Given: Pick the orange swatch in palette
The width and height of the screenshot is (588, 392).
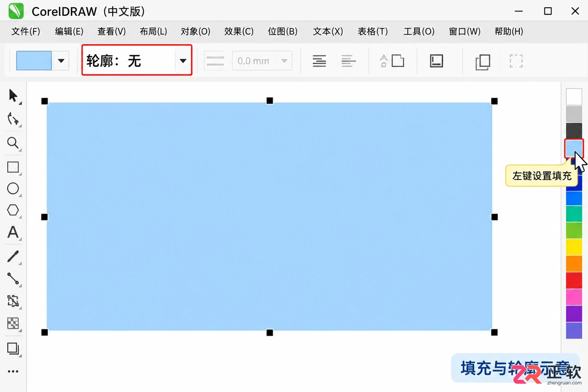Looking at the screenshot, I should click(x=574, y=264).
